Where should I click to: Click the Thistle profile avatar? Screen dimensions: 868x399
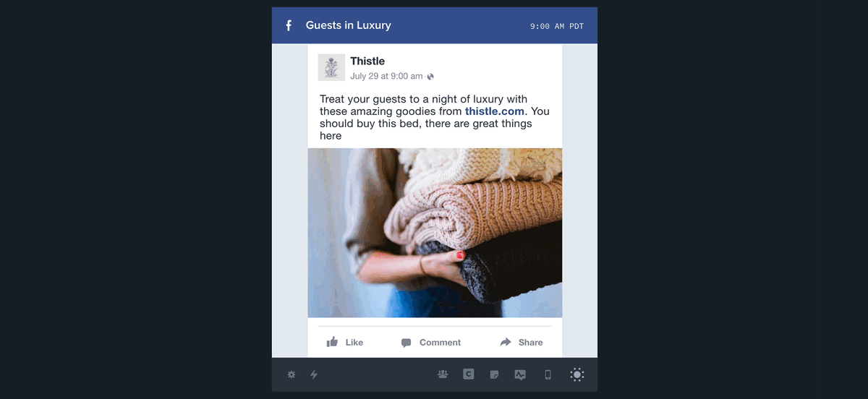(331, 67)
